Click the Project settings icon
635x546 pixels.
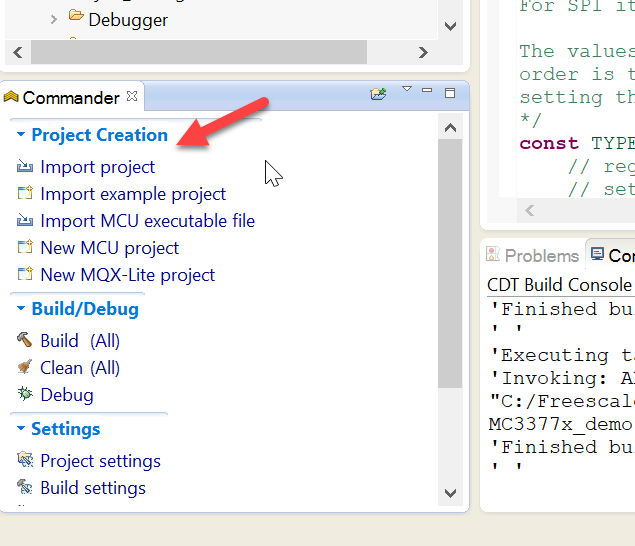point(25,461)
